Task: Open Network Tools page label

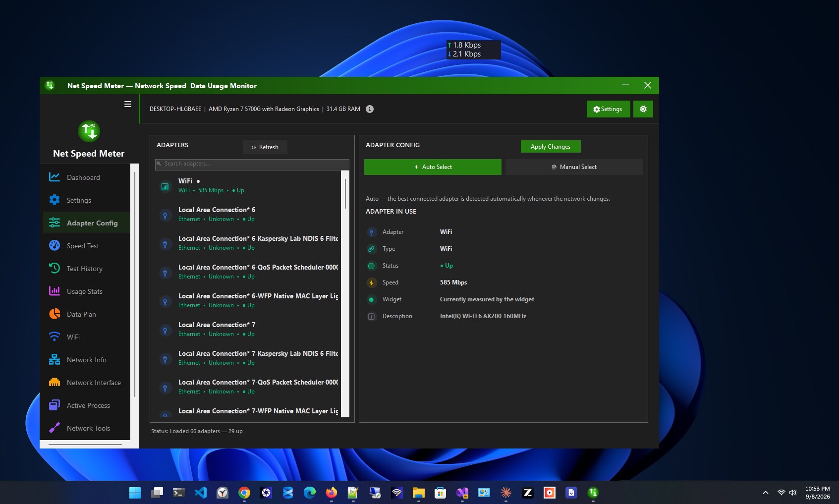Action: point(88,428)
